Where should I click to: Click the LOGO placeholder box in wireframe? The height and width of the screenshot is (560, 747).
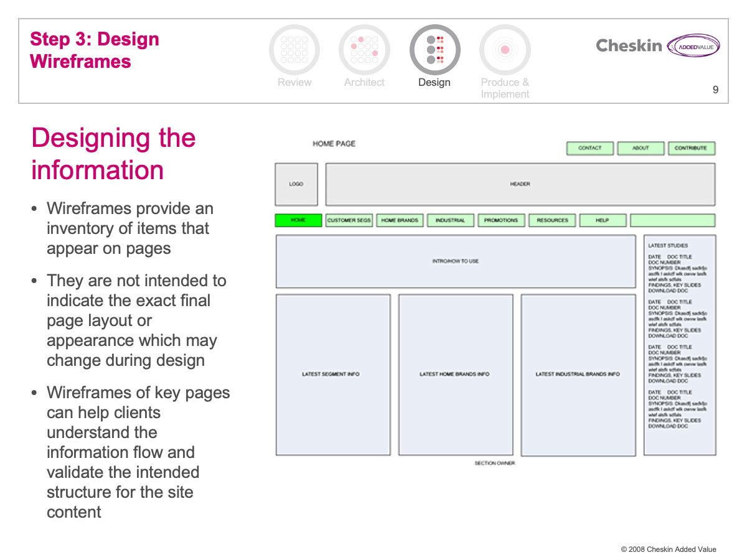tap(296, 184)
